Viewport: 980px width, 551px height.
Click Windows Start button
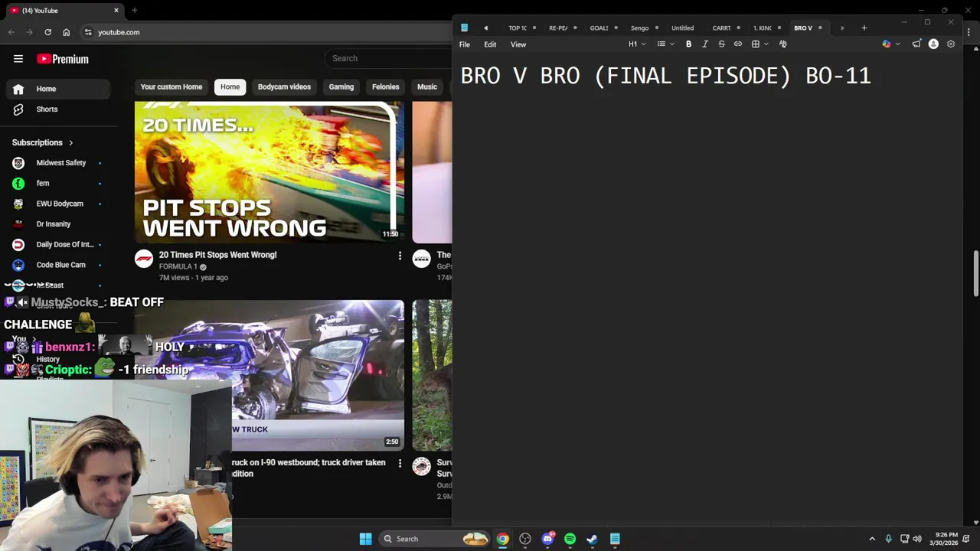365,539
